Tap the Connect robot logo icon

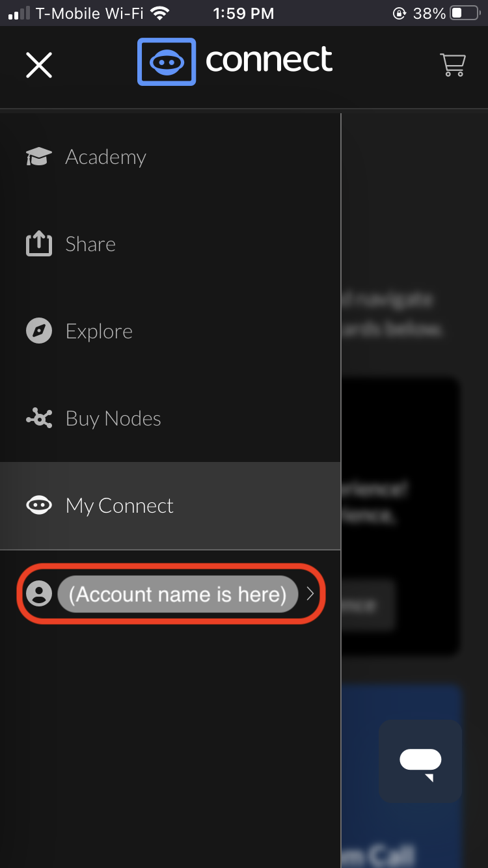(167, 62)
